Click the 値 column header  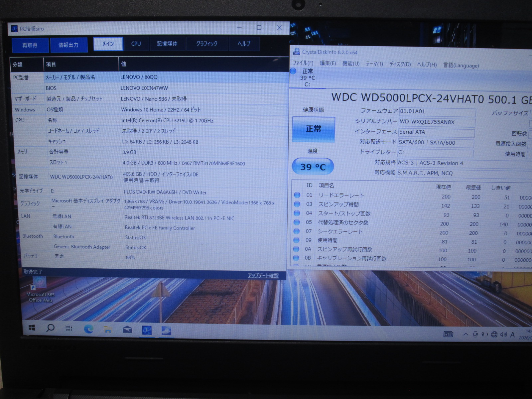tap(204, 64)
